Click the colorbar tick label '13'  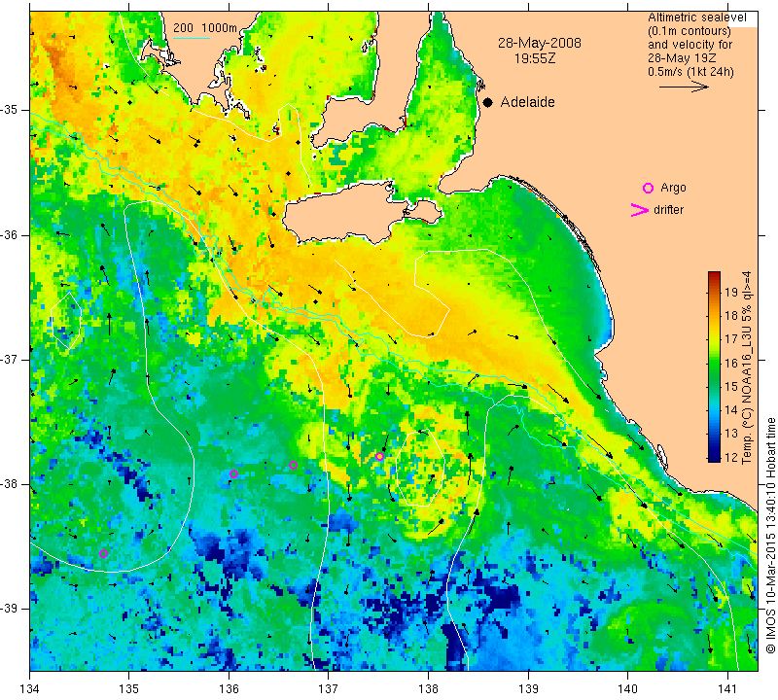pos(731,434)
